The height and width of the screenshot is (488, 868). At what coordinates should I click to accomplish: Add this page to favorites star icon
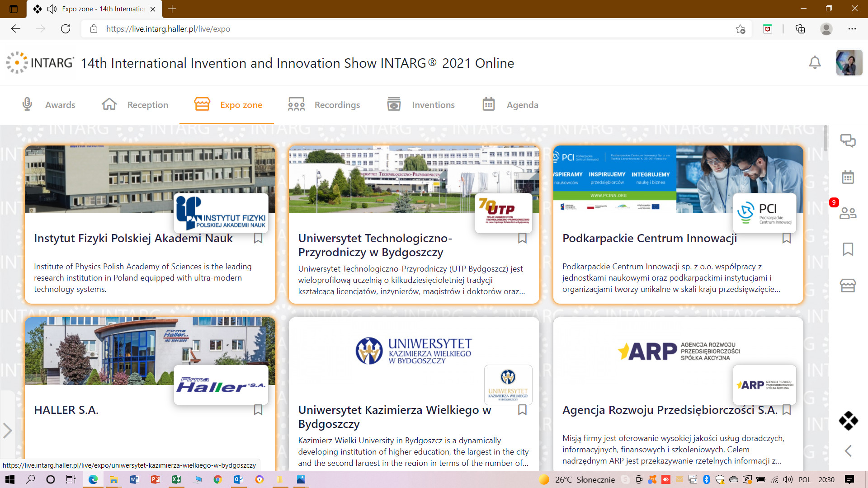click(x=740, y=29)
